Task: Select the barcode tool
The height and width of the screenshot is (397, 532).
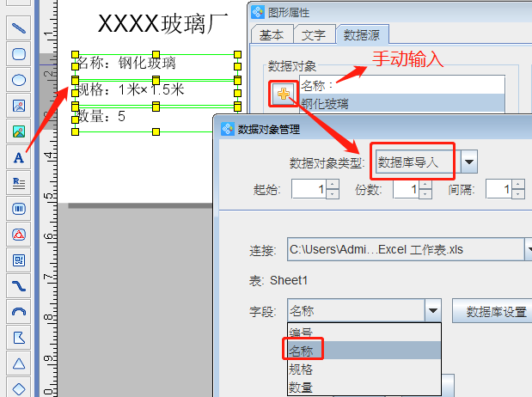Action: pyautogui.click(x=19, y=209)
